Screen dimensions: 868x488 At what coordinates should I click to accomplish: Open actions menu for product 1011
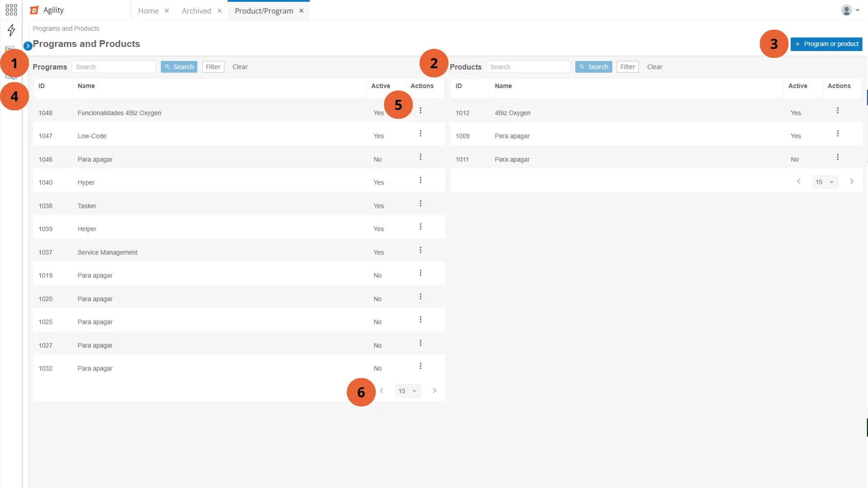pyautogui.click(x=838, y=157)
